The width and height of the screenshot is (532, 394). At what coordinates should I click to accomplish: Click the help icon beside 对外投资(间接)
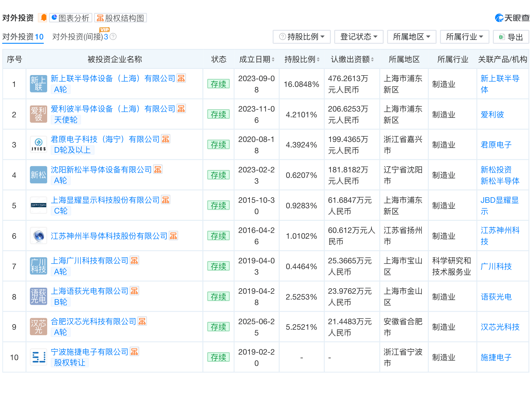coord(113,37)
